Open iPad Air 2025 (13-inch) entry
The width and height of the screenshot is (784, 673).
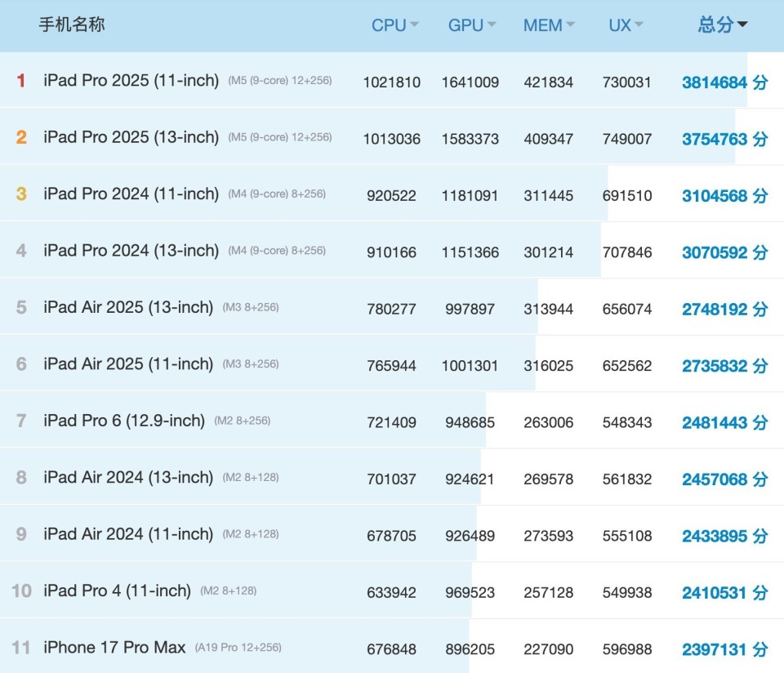(x=128, y=307)
